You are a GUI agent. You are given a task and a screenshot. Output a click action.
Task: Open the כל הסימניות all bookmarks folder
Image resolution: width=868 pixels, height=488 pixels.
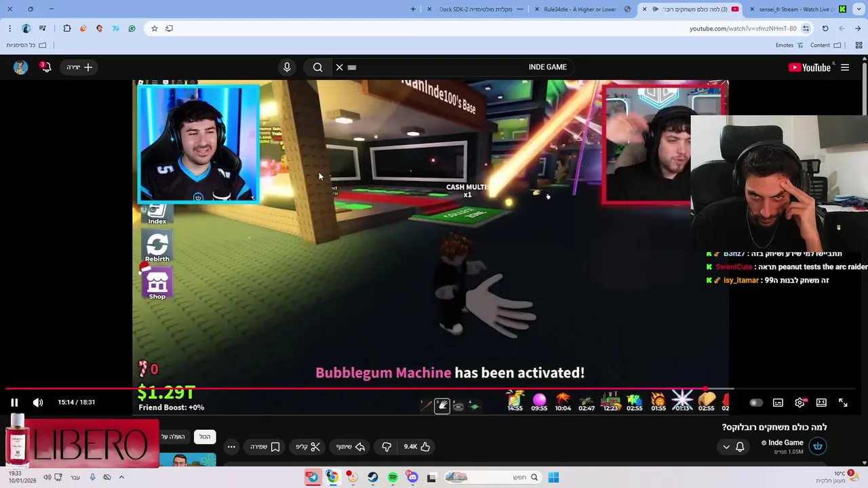click(26, 45)
